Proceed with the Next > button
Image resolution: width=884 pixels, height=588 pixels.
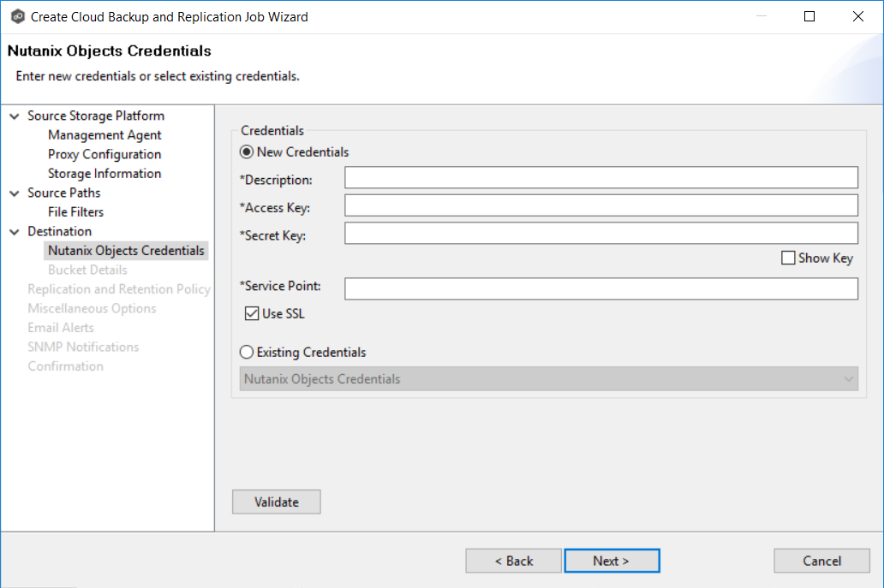coord(612,561)
